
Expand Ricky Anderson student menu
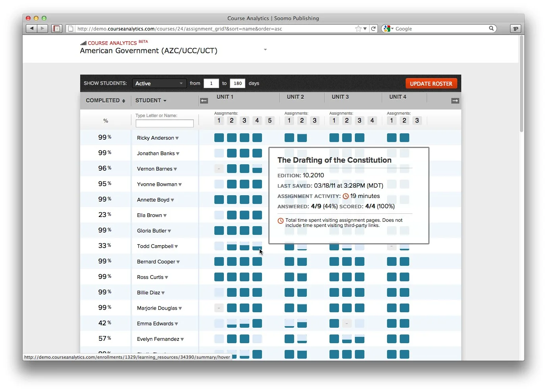click(x=177, y=138)
